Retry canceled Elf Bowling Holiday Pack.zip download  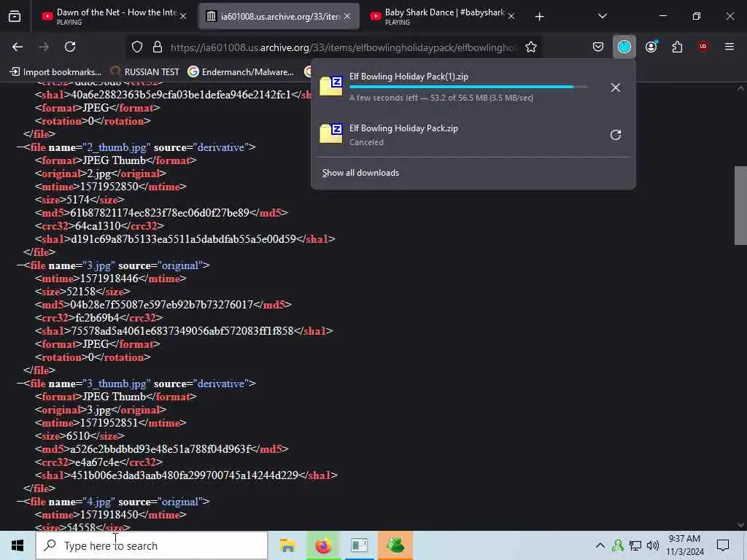tap(616, 135)
